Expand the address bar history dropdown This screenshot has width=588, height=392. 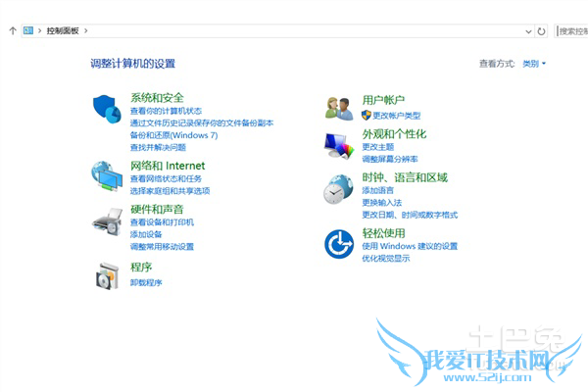click(528, 31)
